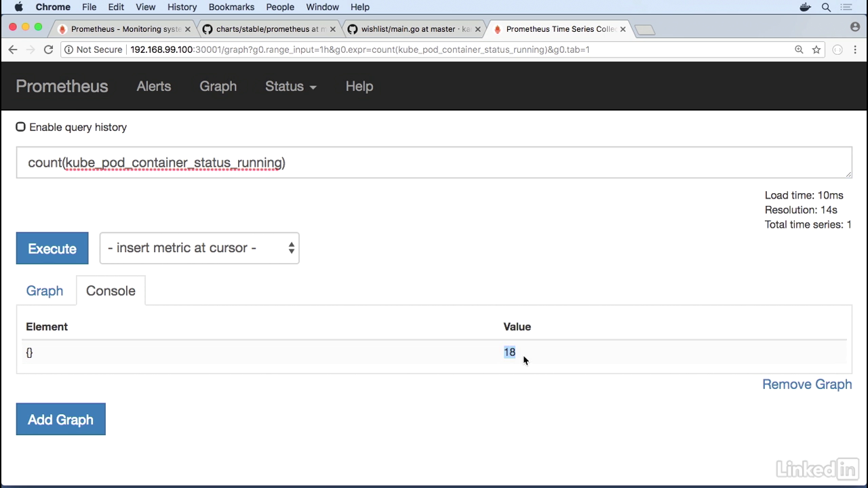Viewport: 868px width, 488px height.
Task: Open the Window menu
Action: click(322, 7)
